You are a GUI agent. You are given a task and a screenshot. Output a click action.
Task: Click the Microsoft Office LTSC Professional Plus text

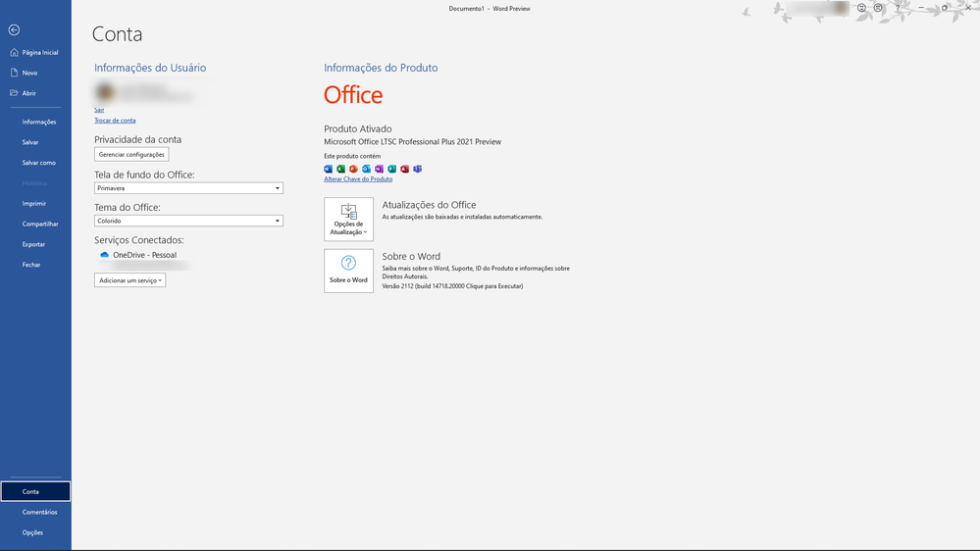[412, 142]
